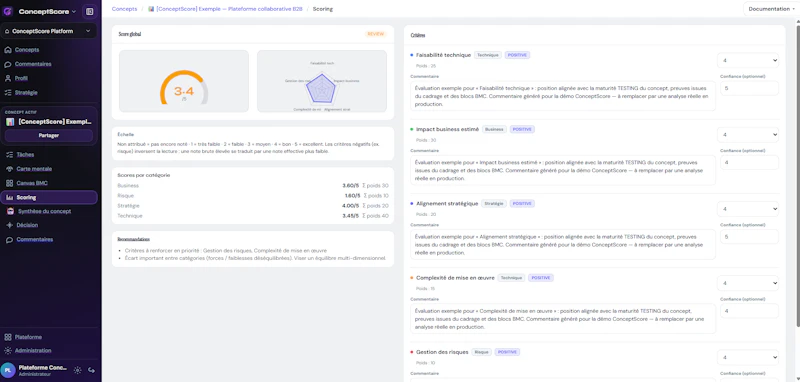Click the PL user avatar
The width and height of the screenshot is (800, 382).
pos(8,370)
